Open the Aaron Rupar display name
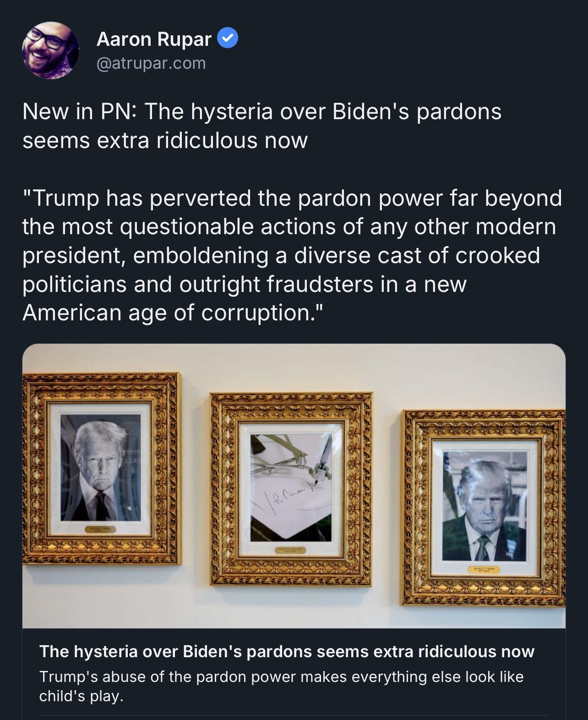Image resolution: width=588 pixels, height=720 pixels. 154,39
